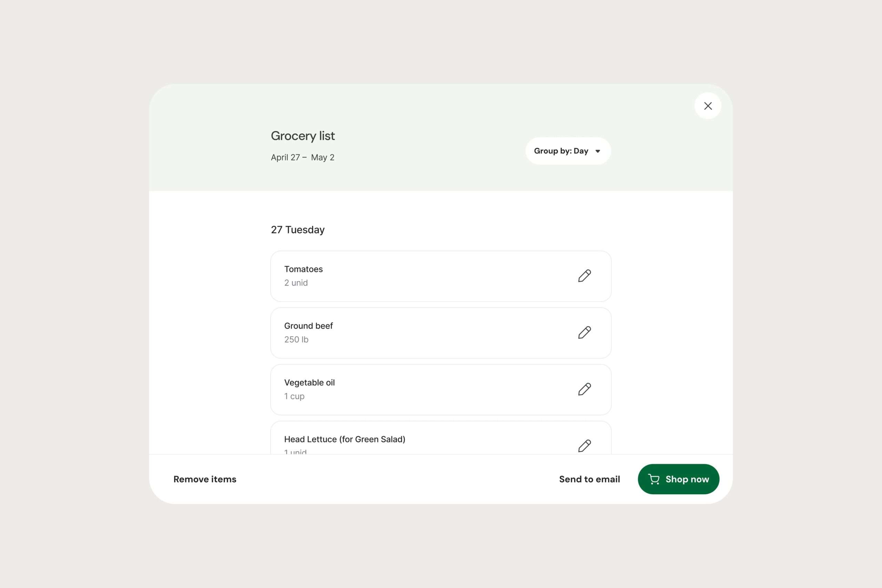
Task: Select the Tomatoes item name
Action: pos(304,269)
